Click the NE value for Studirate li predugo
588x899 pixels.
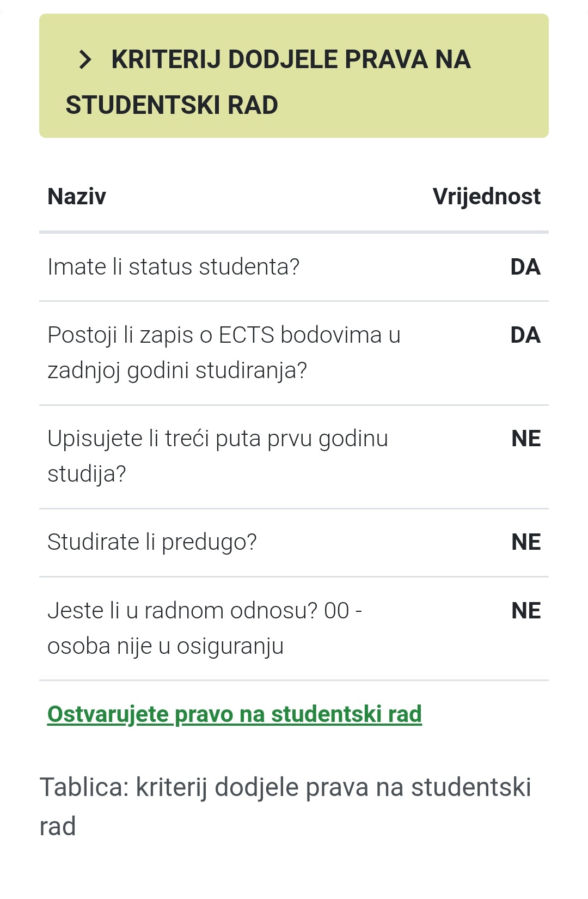point(526,542)
